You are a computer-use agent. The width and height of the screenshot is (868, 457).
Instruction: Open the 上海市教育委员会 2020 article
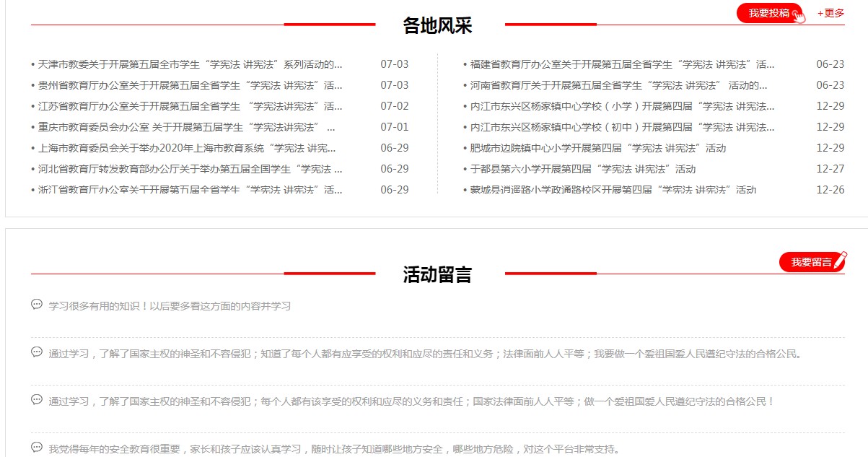(187, 148)
